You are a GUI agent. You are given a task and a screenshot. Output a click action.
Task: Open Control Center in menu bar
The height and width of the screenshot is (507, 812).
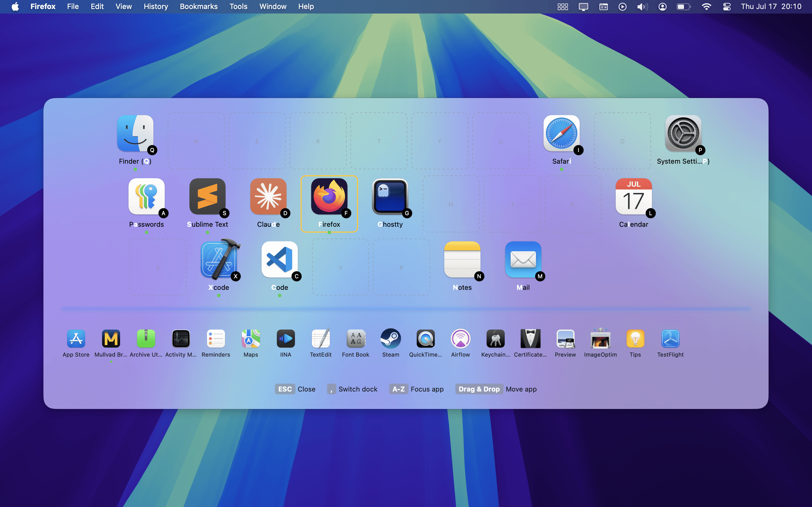tap(727, 6)
